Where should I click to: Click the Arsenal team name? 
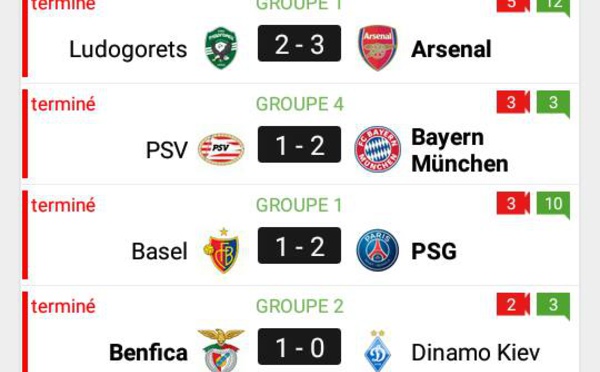451,49
